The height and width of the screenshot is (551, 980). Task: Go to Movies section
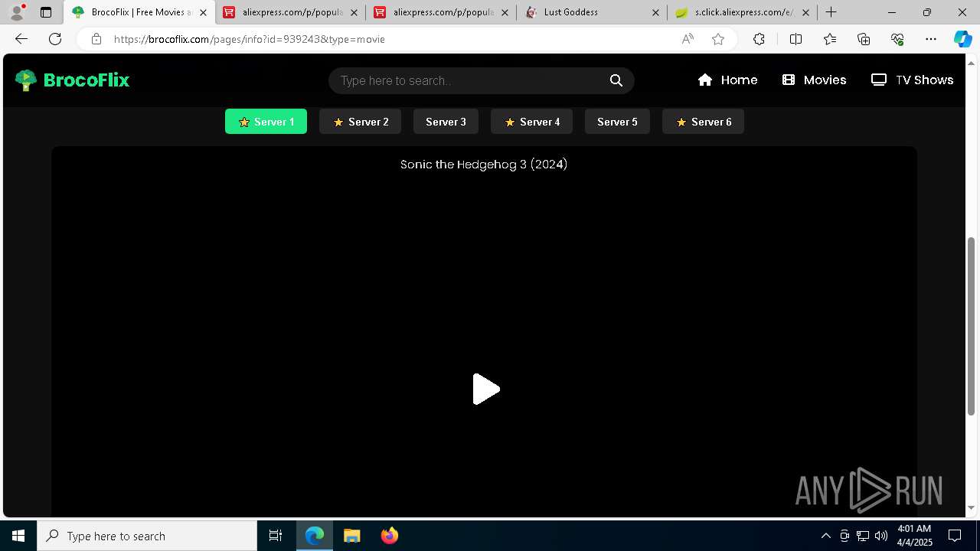coord(814,80)
